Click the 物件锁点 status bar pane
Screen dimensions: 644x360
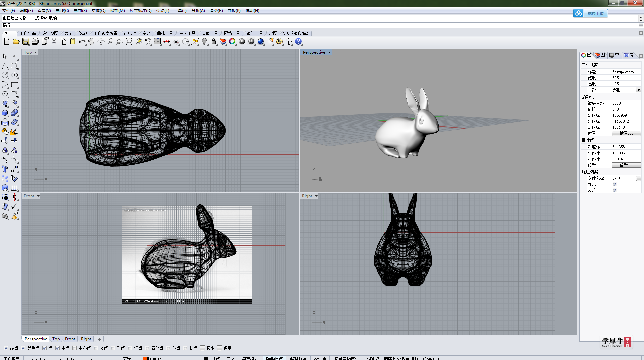coord(274,358)
